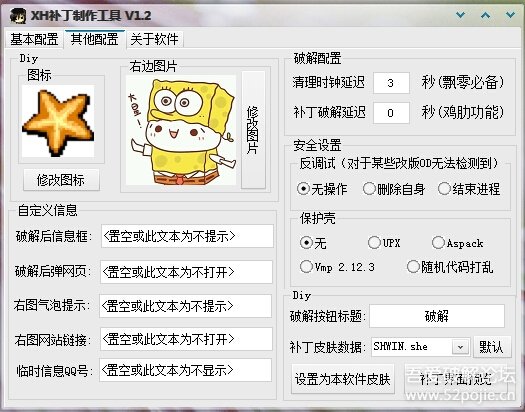525x412 pixels.
Task: Click the 补丁破解延迟 label
Action: click(x=329, y=112)
